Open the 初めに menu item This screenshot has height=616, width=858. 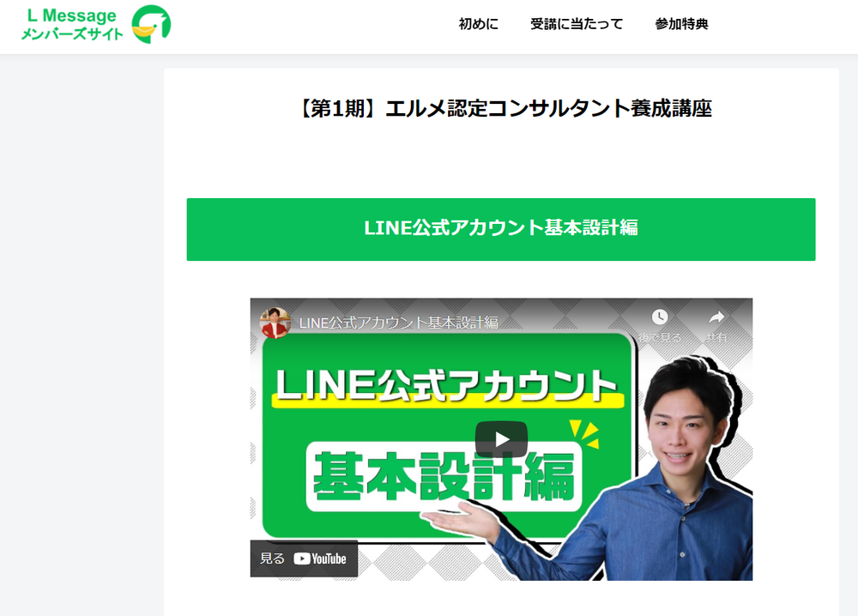(x=478, y=24)
